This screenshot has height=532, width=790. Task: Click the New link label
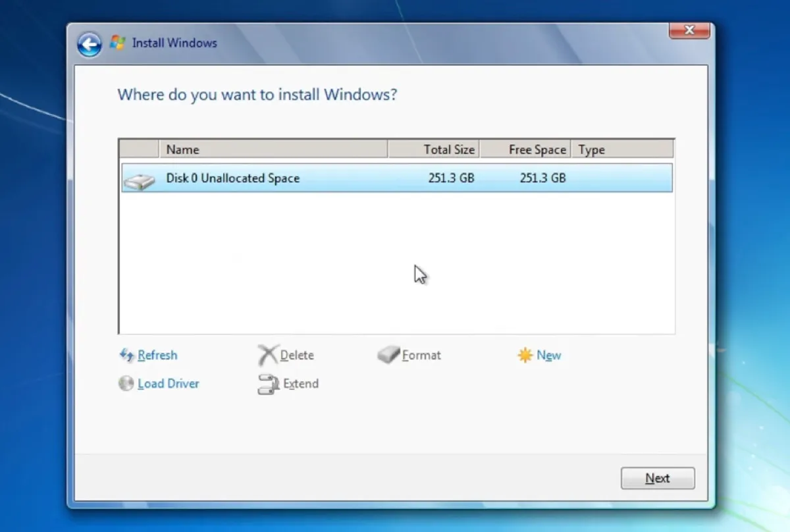549,355
